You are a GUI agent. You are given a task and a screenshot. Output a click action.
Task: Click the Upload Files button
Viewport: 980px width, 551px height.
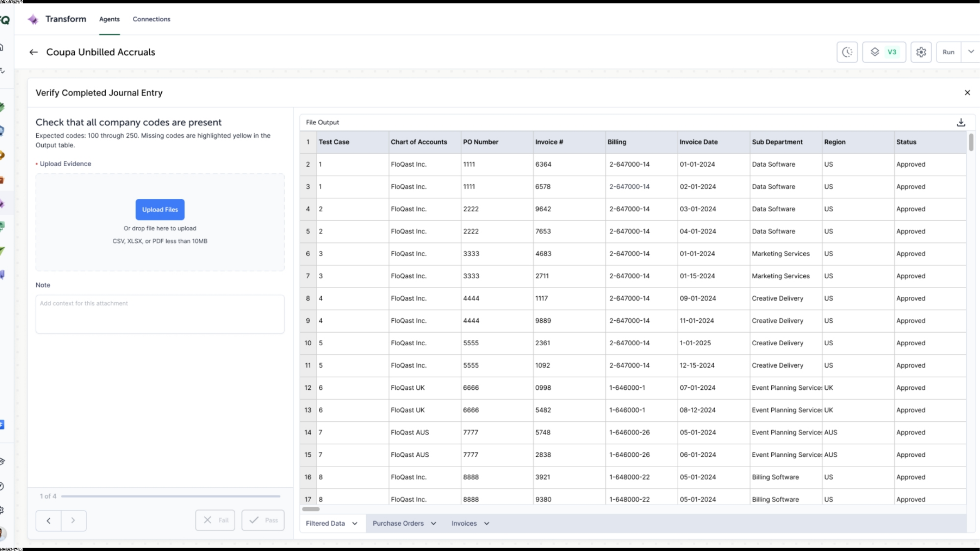pos(160,209)
